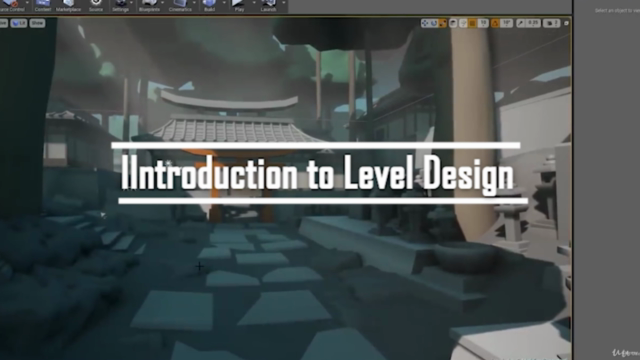Open the Source Control dropdown arrow
Image resolution: width=640 pixels, height=360 pixels.
pyautogui.click(x=27, y=3)
